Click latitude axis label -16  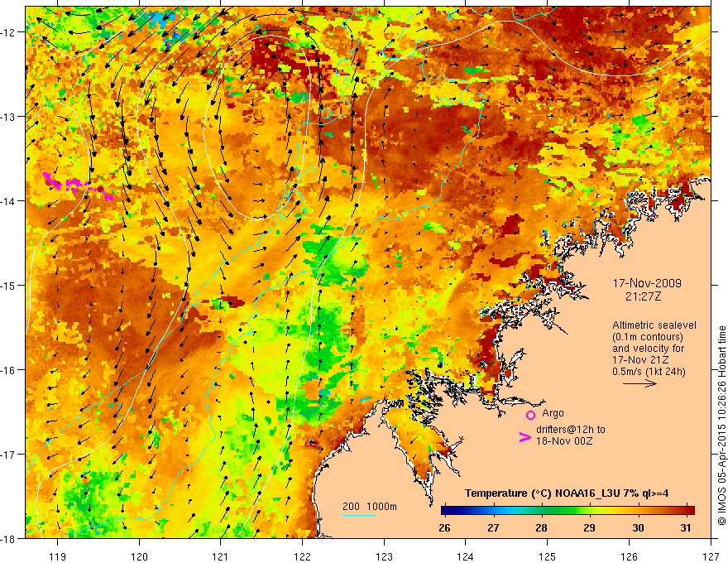[x=9, y=370]
